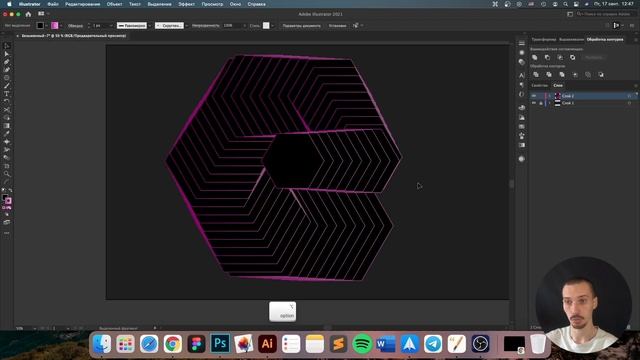The width and height of the screenshot is (640, 360).
Task: Click the Pathfinder expand button (Разобрать)
Action: tap(594, 58)
